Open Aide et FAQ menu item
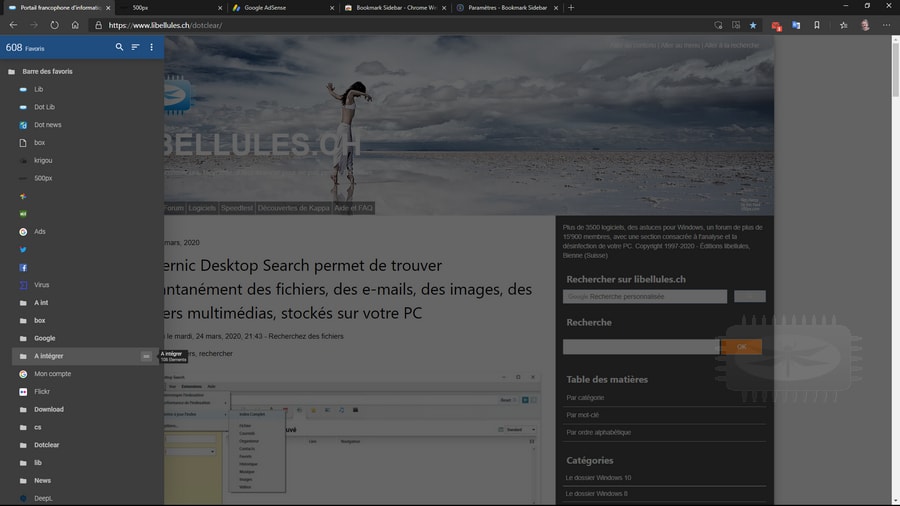Screen dimensions: 900x506 354,208
